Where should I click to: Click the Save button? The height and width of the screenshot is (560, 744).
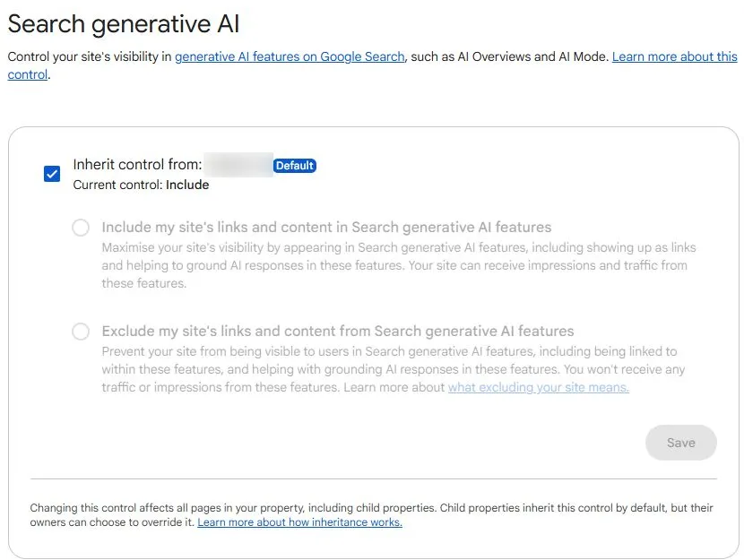coord(681,443)
